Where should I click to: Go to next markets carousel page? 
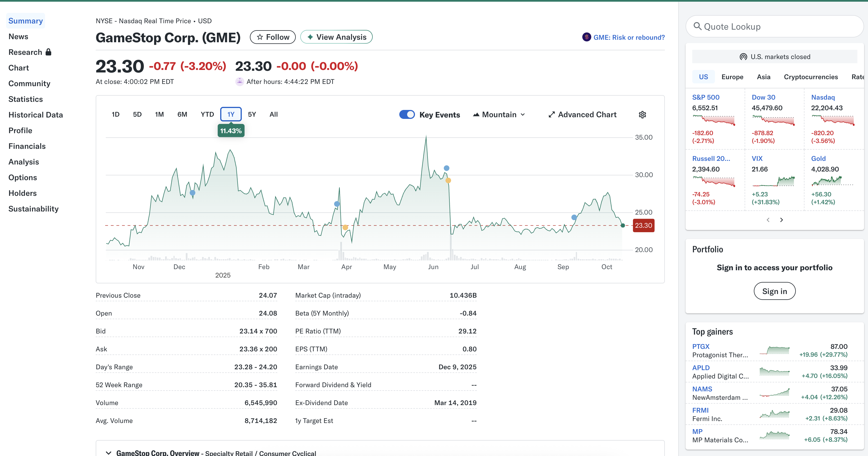click(x=782, y=220)
